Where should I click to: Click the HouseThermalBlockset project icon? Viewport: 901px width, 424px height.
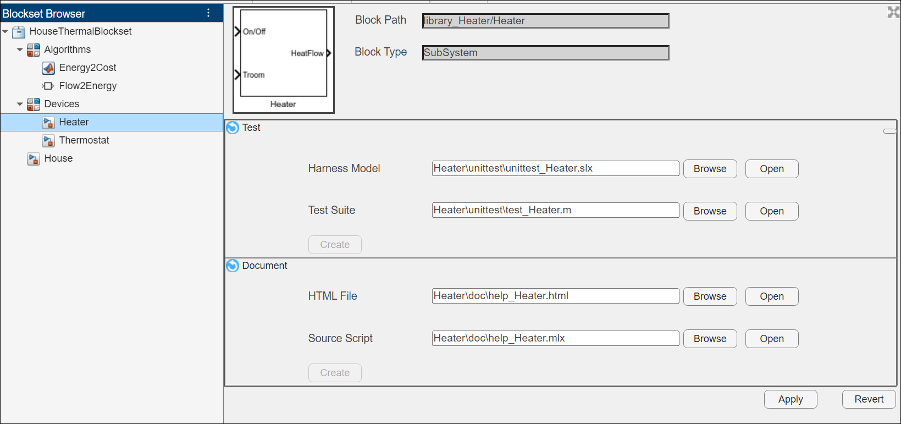[19, 32]
